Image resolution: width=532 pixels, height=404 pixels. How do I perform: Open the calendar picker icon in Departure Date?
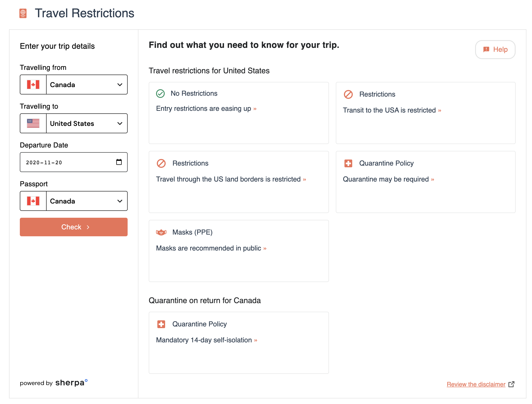point(119,162)
